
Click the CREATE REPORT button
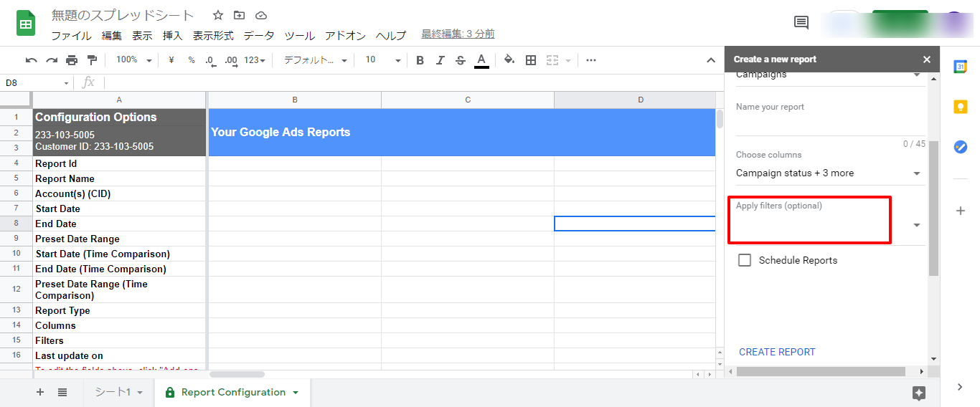(777, 352)
